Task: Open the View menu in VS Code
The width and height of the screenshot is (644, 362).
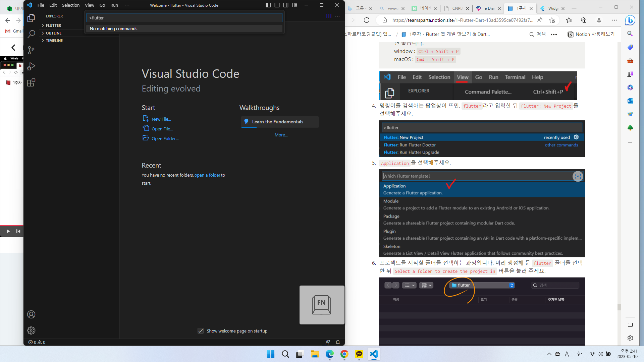Action: click(x=90, y=5)
